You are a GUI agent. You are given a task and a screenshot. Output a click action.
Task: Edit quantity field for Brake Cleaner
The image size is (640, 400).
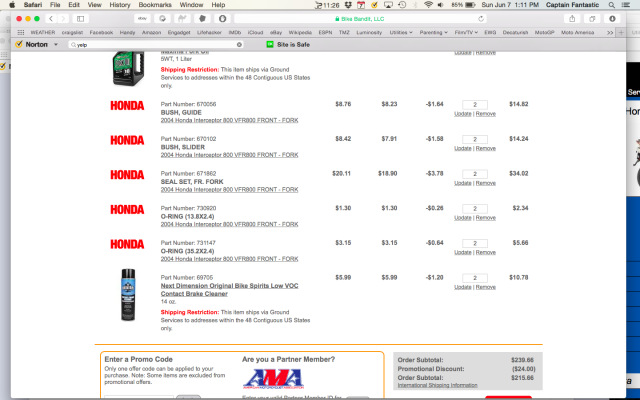click(x=475, y=278)
